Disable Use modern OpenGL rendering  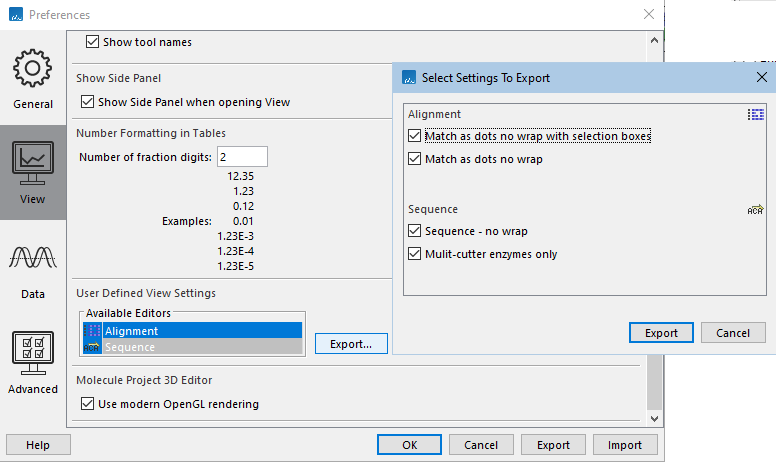[x=89, y=404]
